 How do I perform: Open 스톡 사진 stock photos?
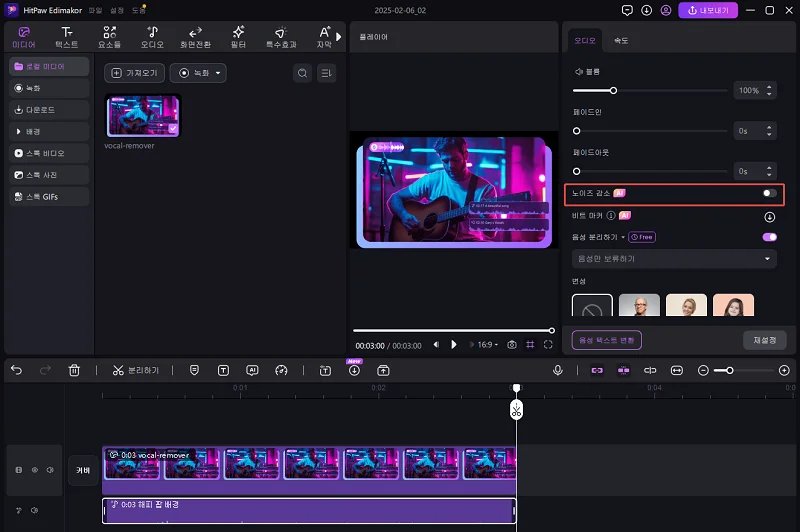pyautogui.click(x=49, y=175)
